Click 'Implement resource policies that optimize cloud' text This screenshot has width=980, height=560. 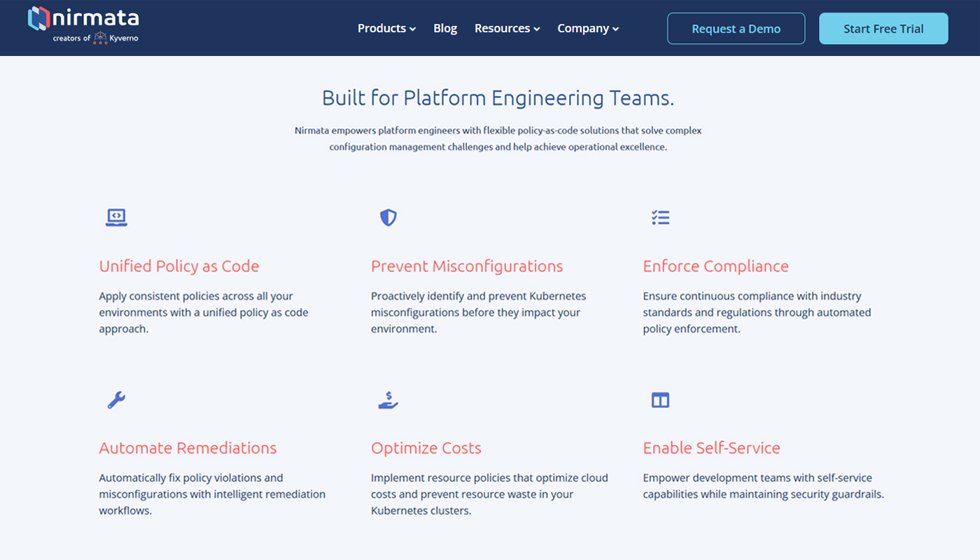coord(489,478)
